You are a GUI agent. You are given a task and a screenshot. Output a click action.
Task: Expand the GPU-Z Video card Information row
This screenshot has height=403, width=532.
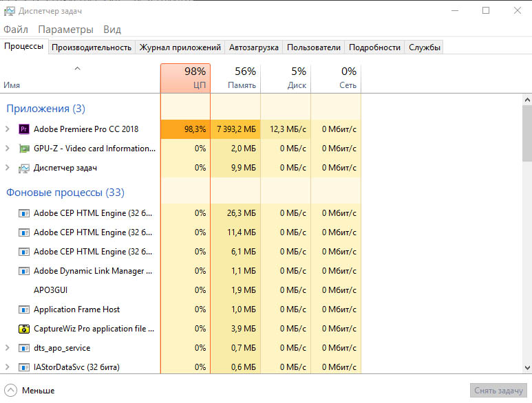point(7,149)
